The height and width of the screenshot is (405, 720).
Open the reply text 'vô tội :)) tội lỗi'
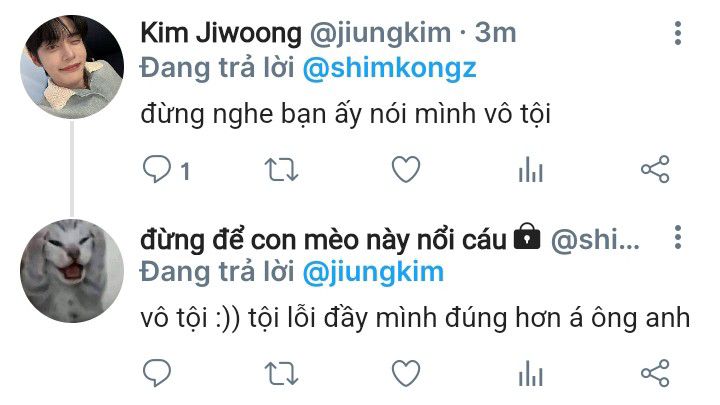click(228, 318)
